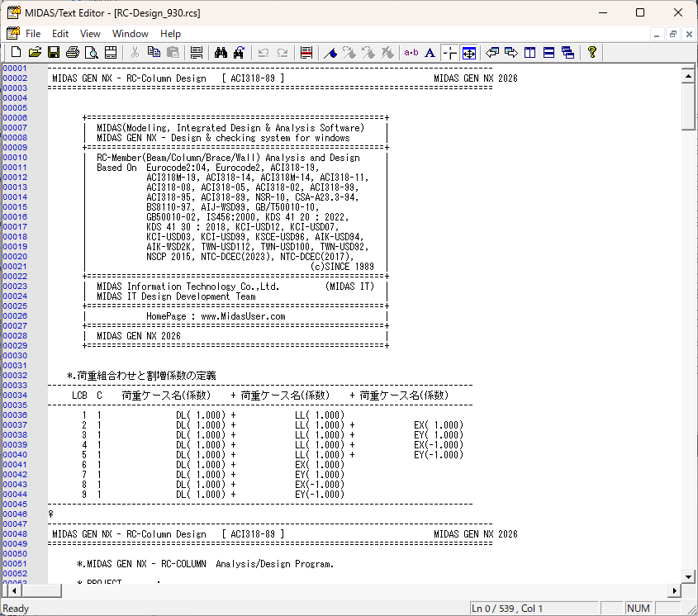Click the 'EX( 1.000)' entry in LCB row 2

pos(439,425)
